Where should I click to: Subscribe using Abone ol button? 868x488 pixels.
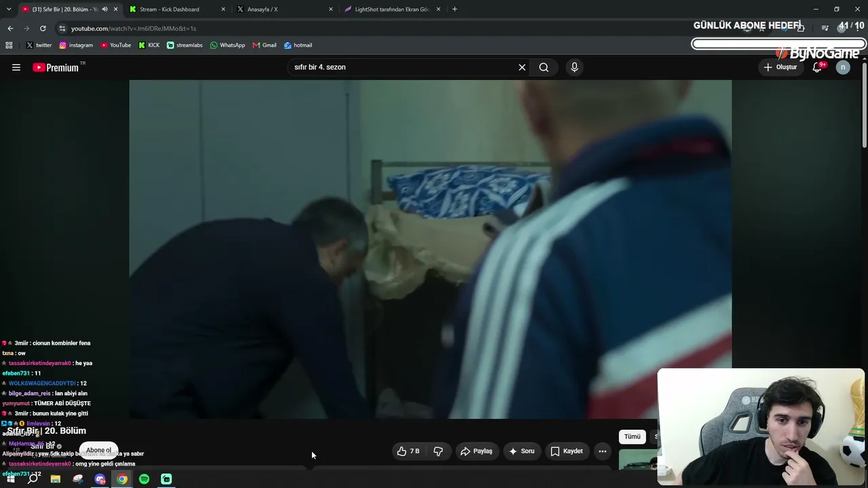coord(98,450)
